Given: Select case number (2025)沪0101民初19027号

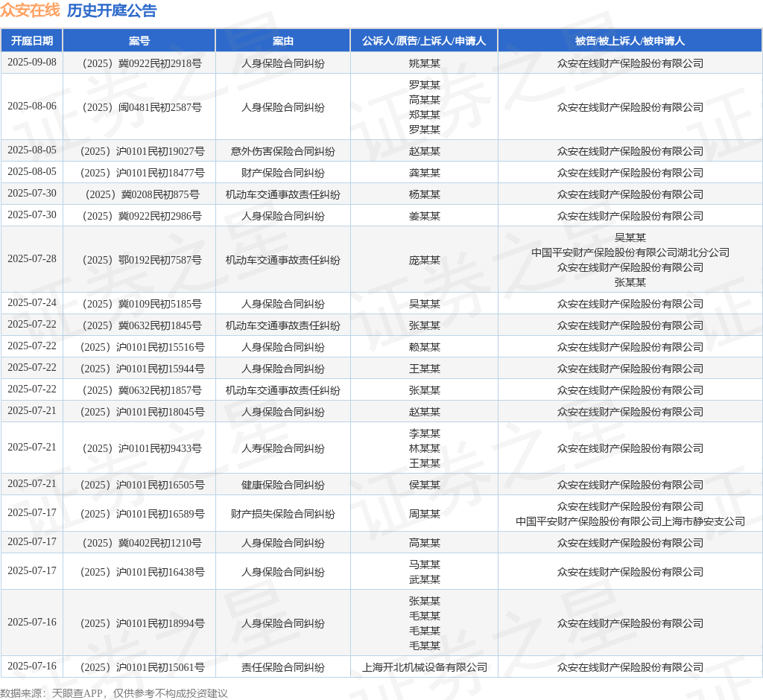Looking at the screenshot, I should [142, 151].
